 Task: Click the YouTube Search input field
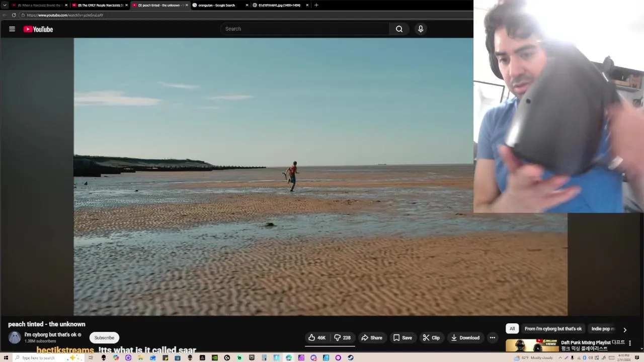click(x=304, y=29)
